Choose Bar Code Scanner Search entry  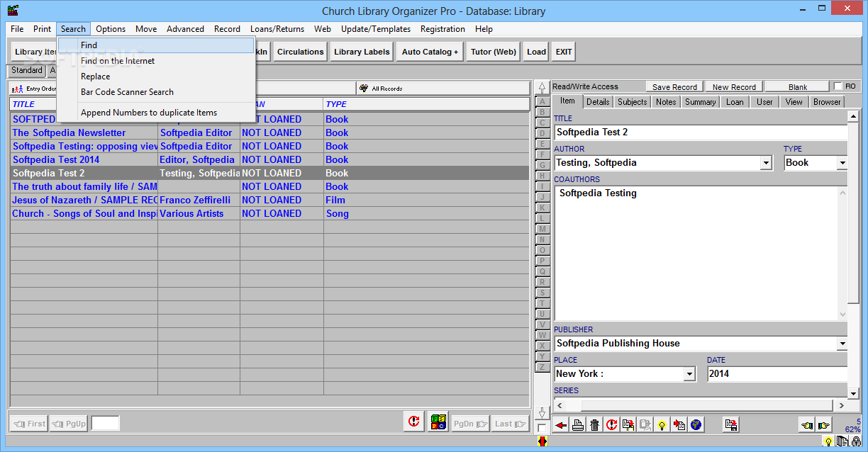pos(156,92)
